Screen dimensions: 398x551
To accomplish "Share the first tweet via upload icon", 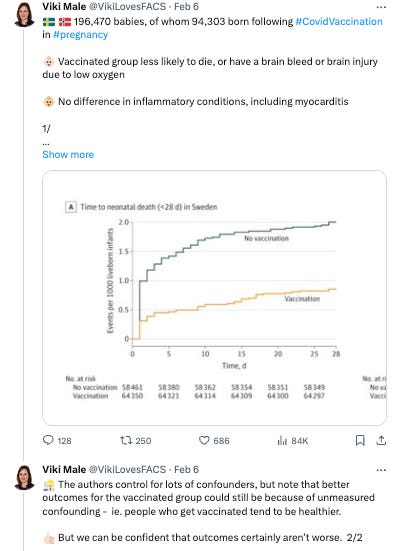I will [x=381, y=440].
